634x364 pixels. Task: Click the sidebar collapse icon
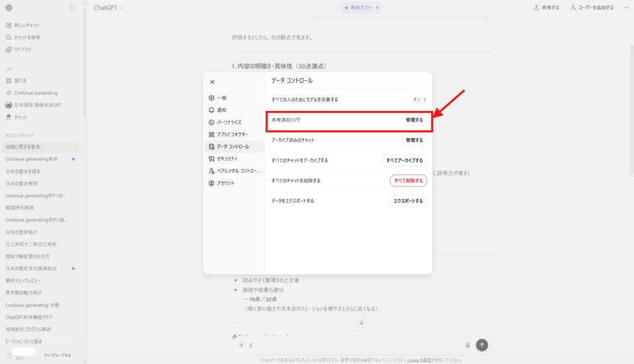(73, 7)
